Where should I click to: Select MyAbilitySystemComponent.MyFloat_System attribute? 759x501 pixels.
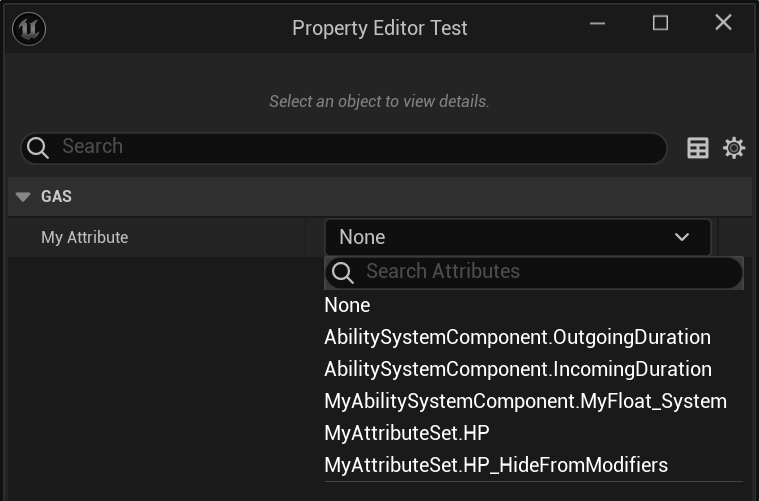525,401
